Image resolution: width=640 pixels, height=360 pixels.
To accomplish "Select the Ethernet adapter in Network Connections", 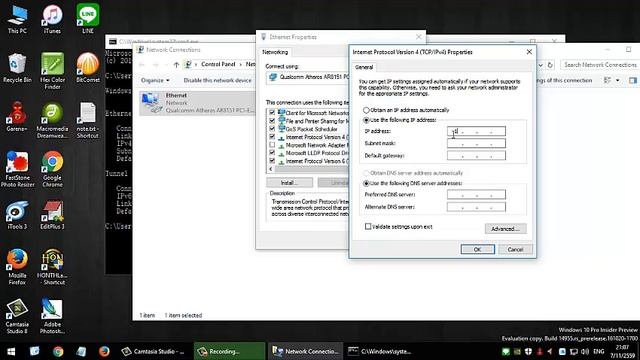I will click(x=197, y=103).
